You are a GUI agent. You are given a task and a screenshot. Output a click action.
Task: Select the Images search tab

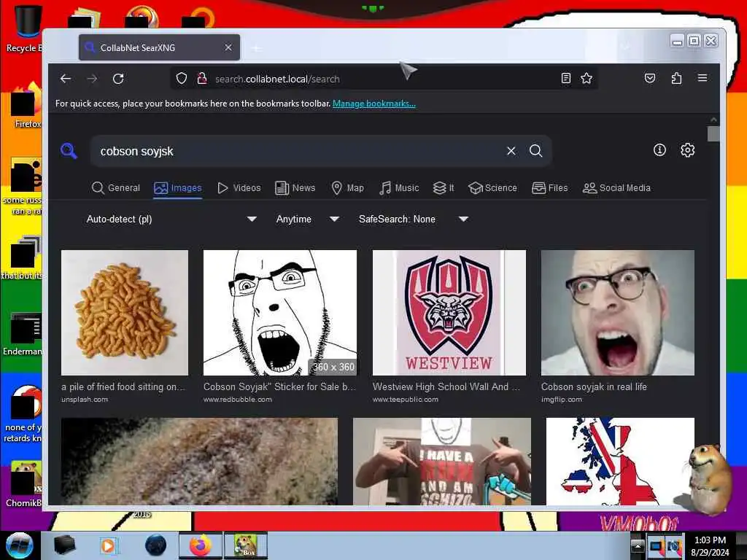tap(178, 188)
